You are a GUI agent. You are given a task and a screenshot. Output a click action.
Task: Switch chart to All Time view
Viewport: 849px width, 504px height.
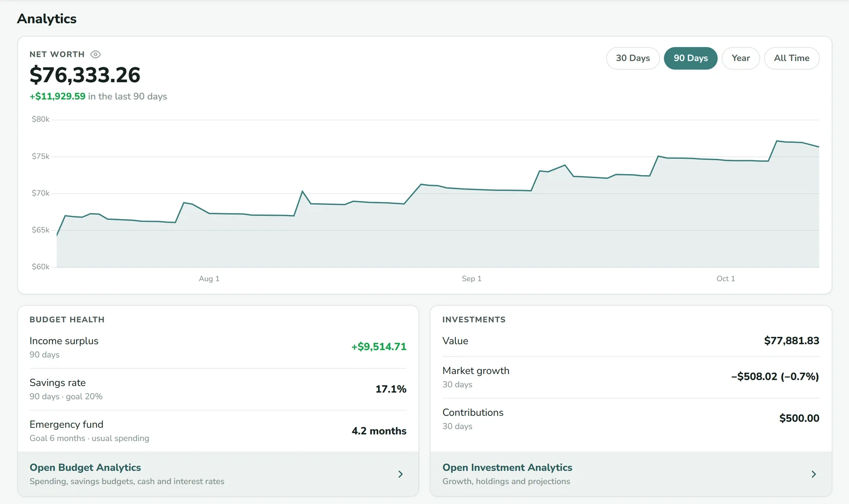tap(792, 58)
